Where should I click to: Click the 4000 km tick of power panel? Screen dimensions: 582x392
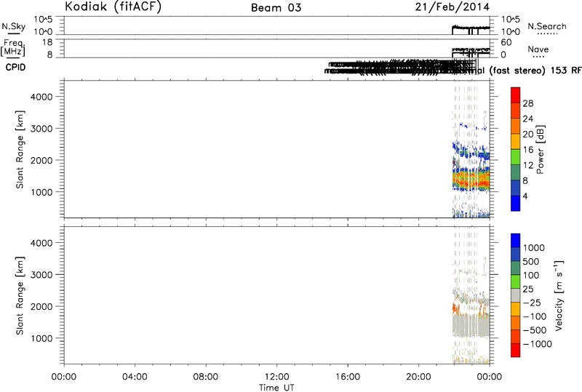point(41,97)
